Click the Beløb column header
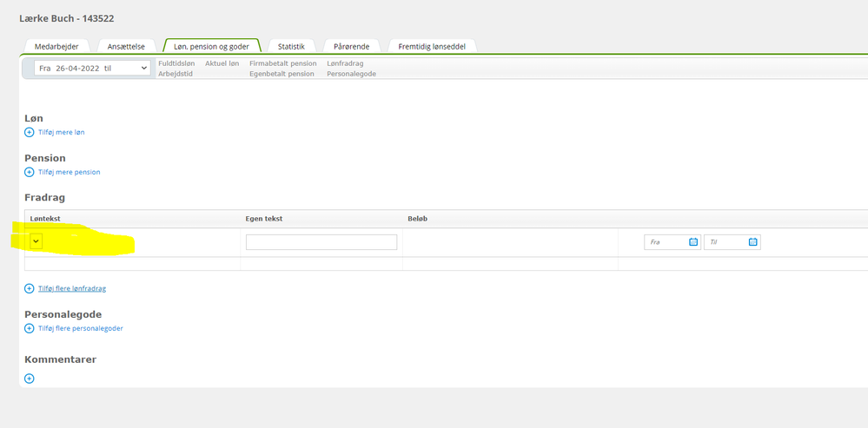 (x=417, y=219)
